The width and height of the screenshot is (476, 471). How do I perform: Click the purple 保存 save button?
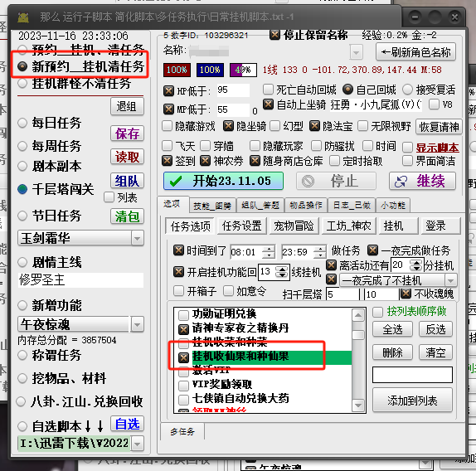tap(127, 134)
